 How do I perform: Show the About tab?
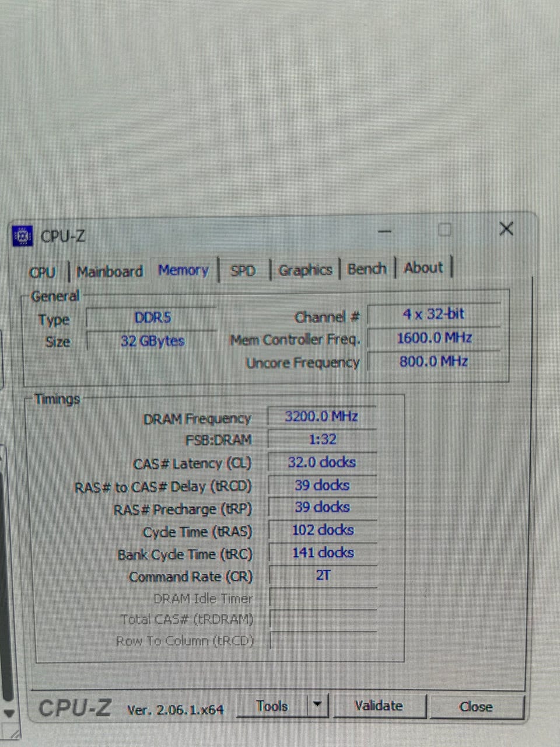pyautogui.click(x=423, y=268)
